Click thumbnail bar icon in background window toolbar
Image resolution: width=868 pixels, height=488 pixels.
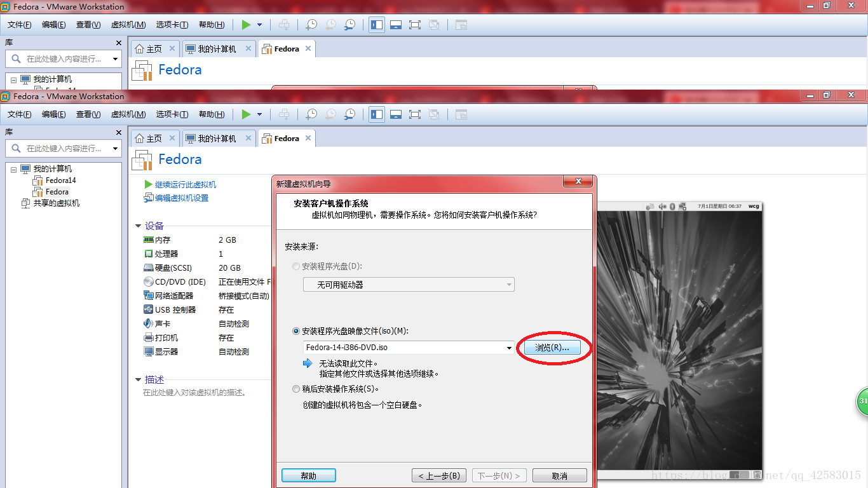[396, 25]
